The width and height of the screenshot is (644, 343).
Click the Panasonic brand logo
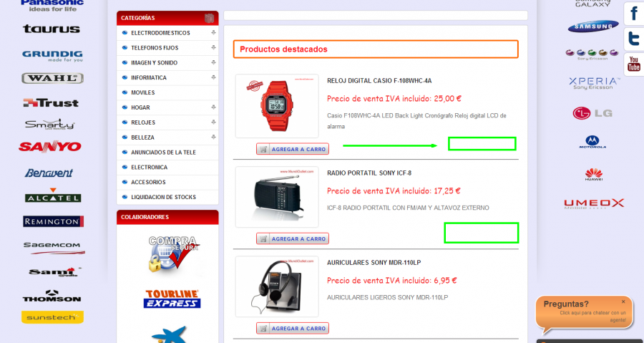click(52, 5)
